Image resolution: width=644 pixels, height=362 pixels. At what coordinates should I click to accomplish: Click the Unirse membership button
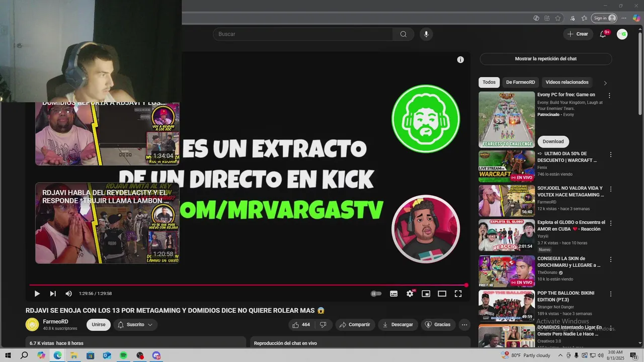(99, 325)
